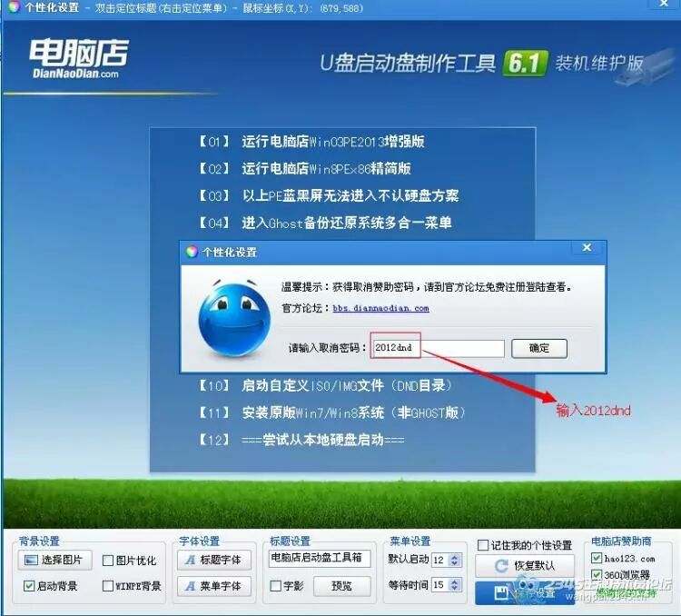Select menu item 02 运行电脑店Win8PEx86精简版
The height and width of the screenshot is (616, 681).
305,169
